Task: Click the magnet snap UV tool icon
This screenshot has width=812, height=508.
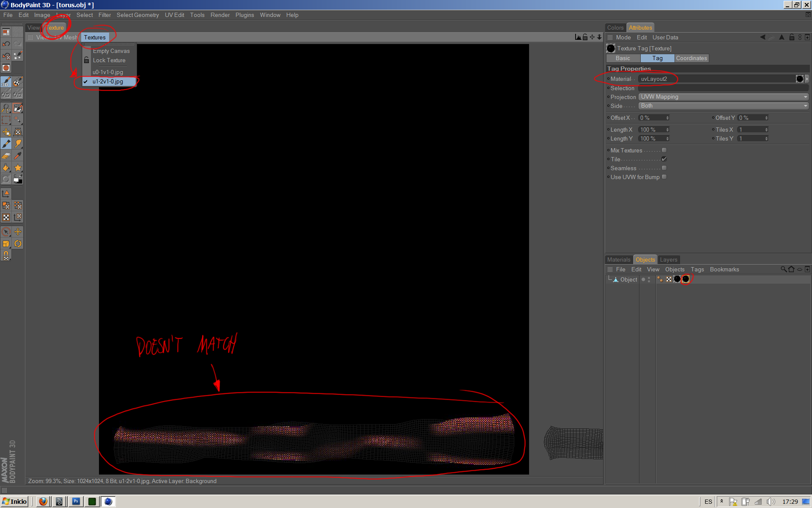Action: coord(6,255)
